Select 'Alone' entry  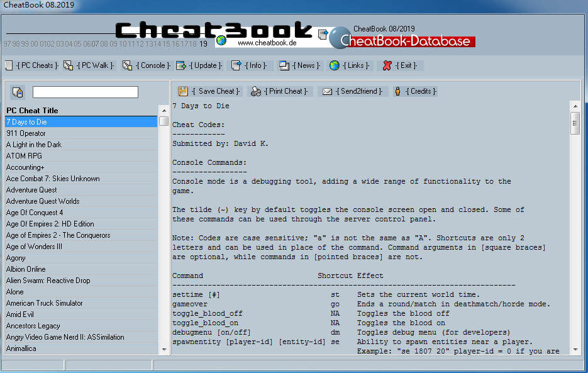point(81,292)
